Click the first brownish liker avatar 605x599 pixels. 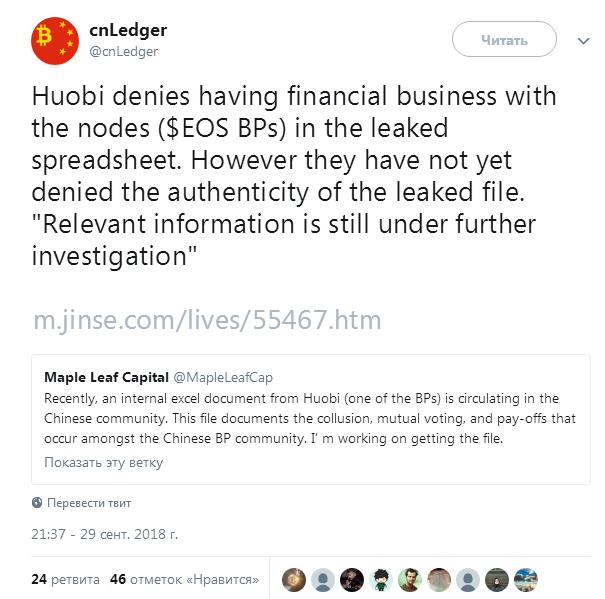tap(294, 579)
